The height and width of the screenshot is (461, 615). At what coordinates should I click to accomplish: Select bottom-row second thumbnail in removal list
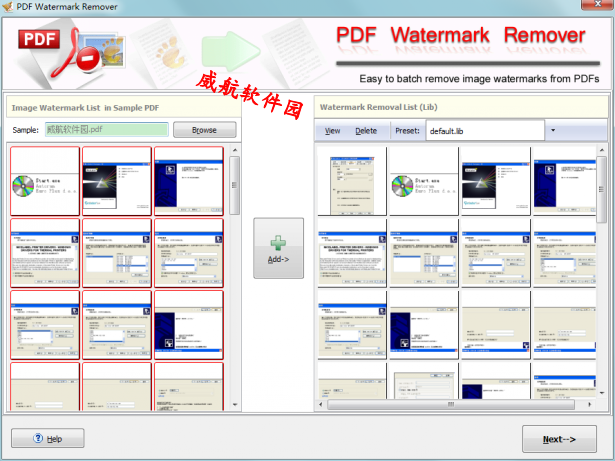424,381
